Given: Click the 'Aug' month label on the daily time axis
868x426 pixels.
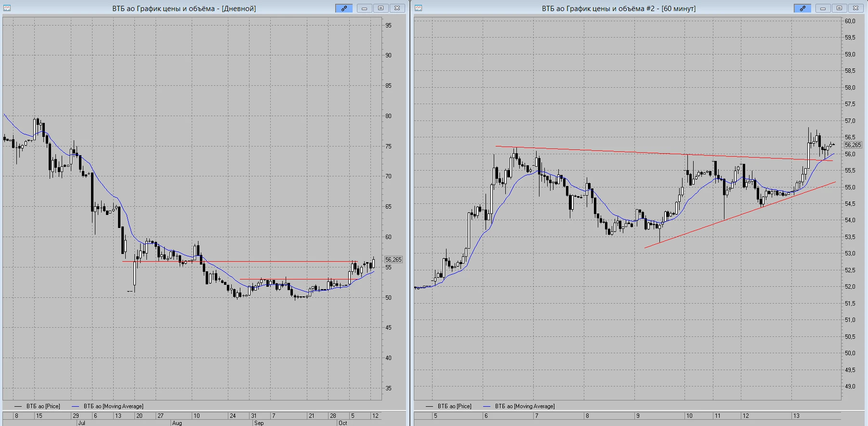Looking at the screenshot, I should 177,423.
